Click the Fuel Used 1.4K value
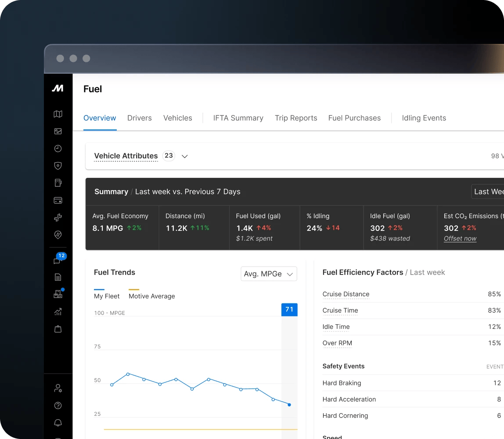504x439 pixels. pos(245,228)
